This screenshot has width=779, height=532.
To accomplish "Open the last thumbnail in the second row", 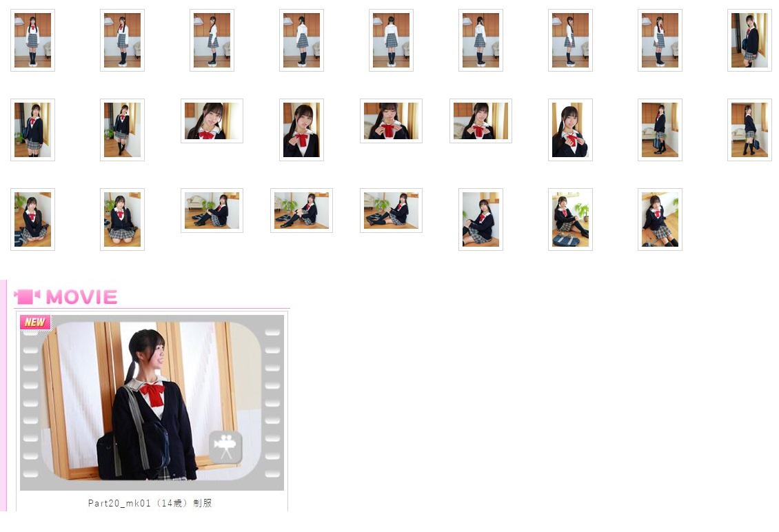I will (x=749, y=130).
